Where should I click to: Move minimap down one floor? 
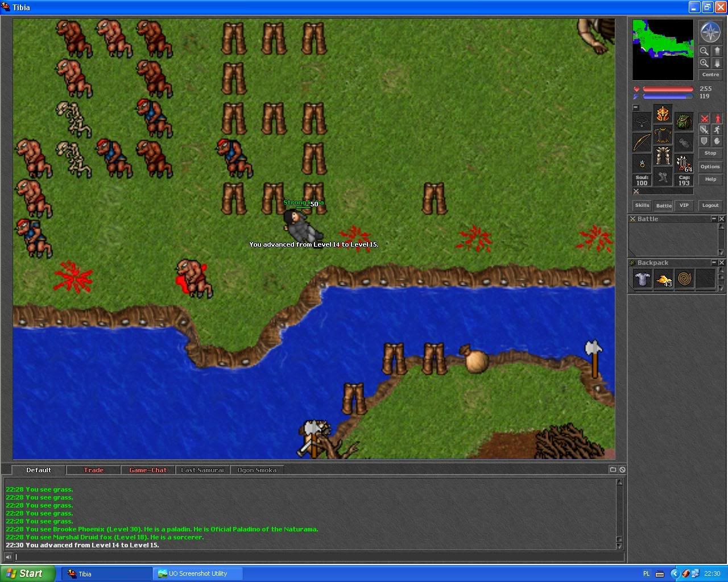click(717, 63)
